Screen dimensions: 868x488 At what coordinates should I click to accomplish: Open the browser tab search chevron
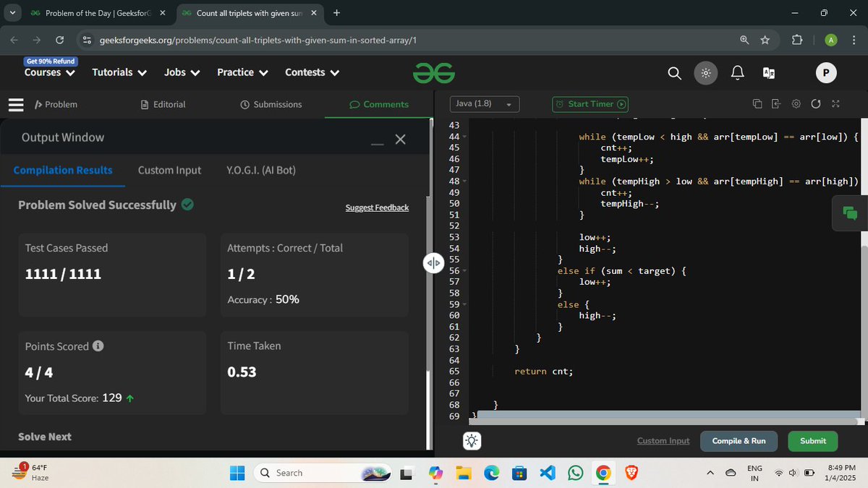pyautogui.click(x=12, y=13)
